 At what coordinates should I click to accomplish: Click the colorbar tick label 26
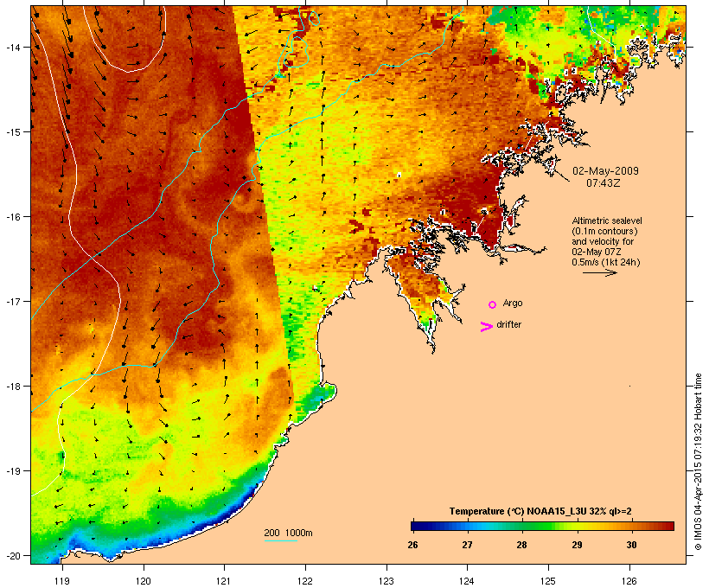tap(412, 545)
